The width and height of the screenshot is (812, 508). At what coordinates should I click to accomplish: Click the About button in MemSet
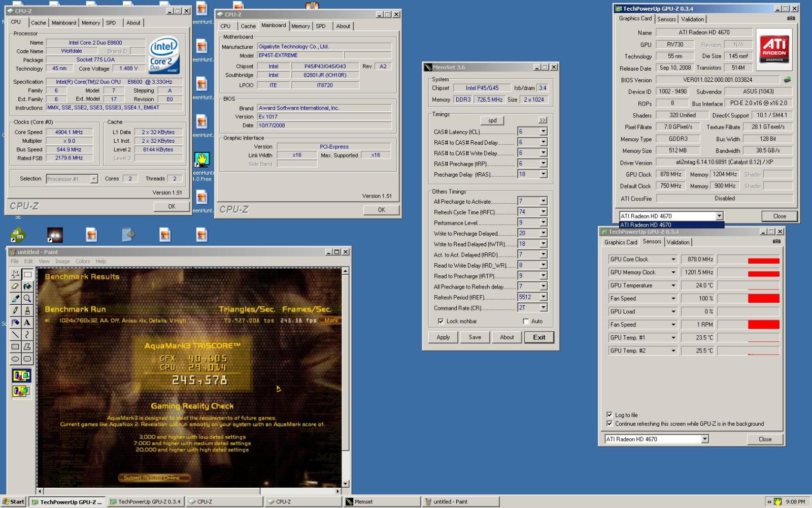[x=507, y=337]
